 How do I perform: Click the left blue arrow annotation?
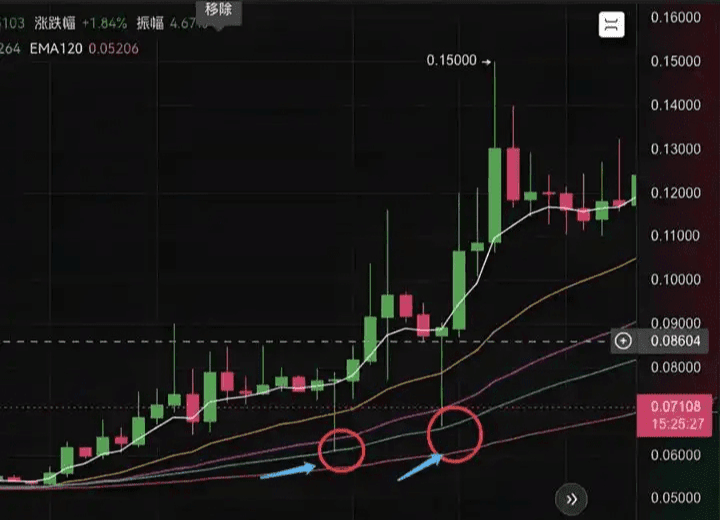(x=288, y=472)
